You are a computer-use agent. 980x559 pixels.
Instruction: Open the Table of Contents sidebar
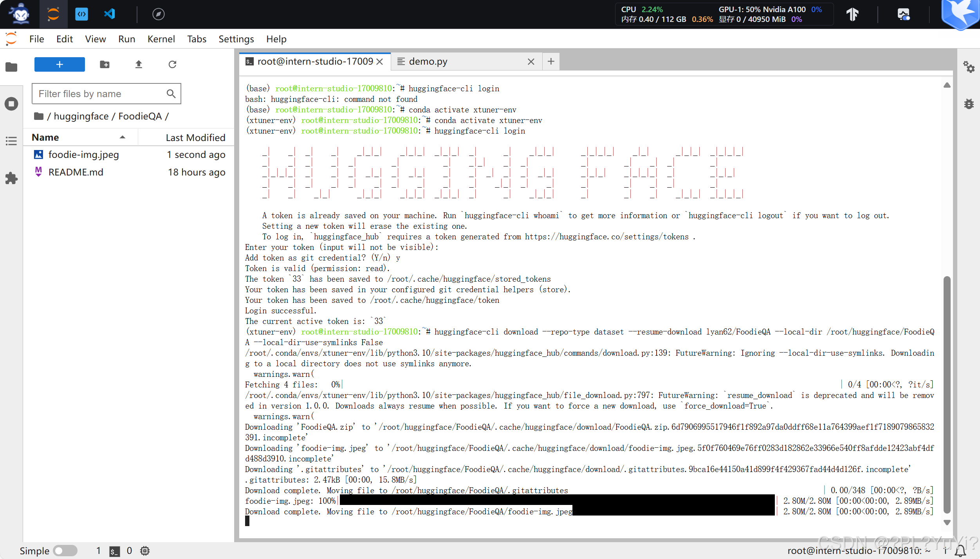point(11,141)
